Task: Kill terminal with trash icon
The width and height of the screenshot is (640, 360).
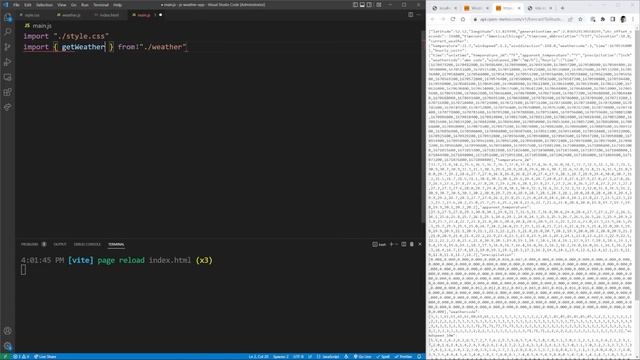Action: [412, 244]
